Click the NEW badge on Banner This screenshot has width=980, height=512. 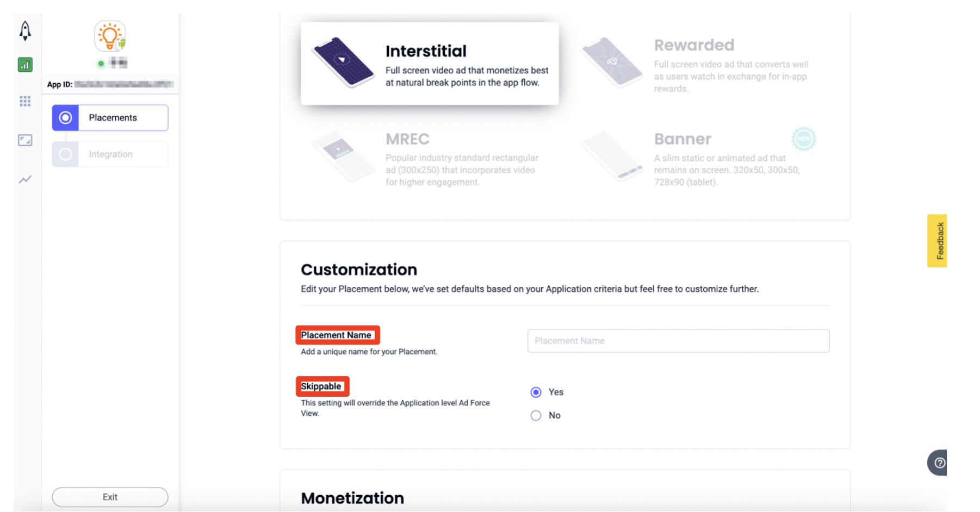(x=804, y=139)
